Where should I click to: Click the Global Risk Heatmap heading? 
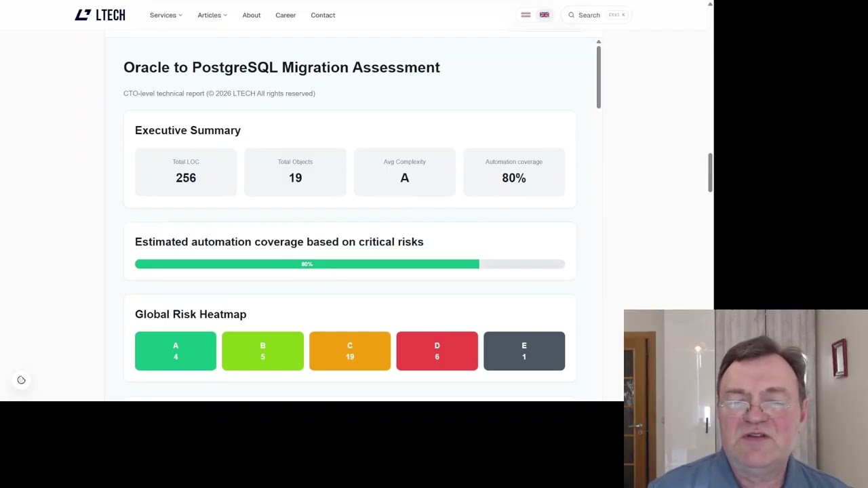pyautogui.click(x=191, y=314)
